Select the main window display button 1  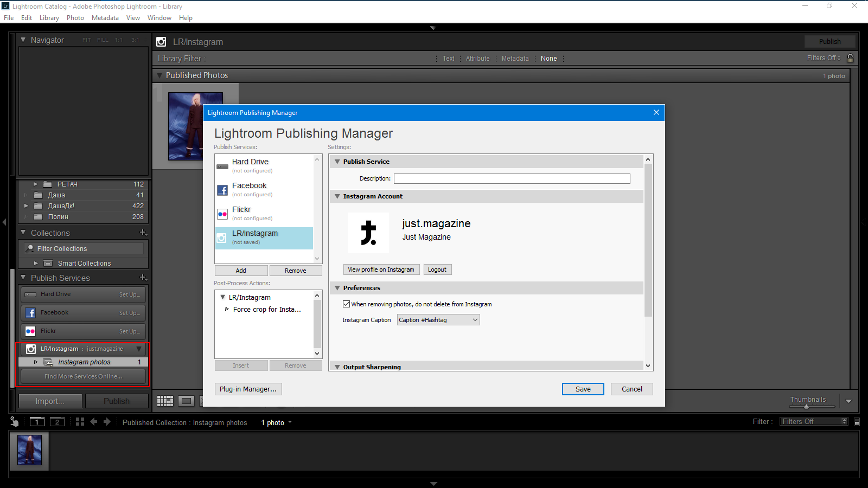click(x=37, y=422)
